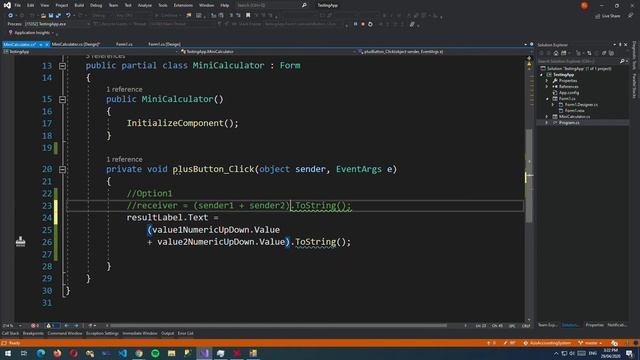This screenshot has width=640, height=360.
Task: Select MiniCalculator.cs in Solution Explorer
Action: 574,117
